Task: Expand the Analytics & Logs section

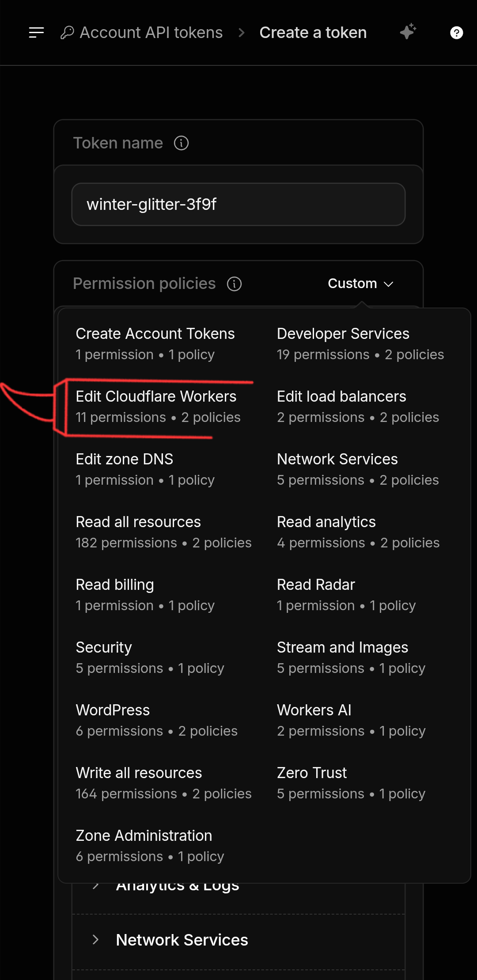Action: (177, 885)
